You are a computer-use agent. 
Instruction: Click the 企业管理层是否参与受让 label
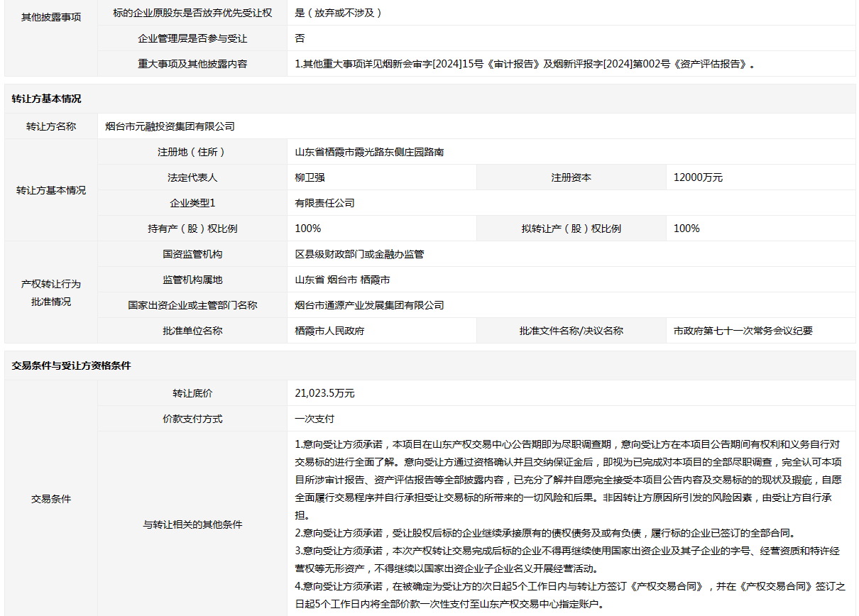[192, 38]
